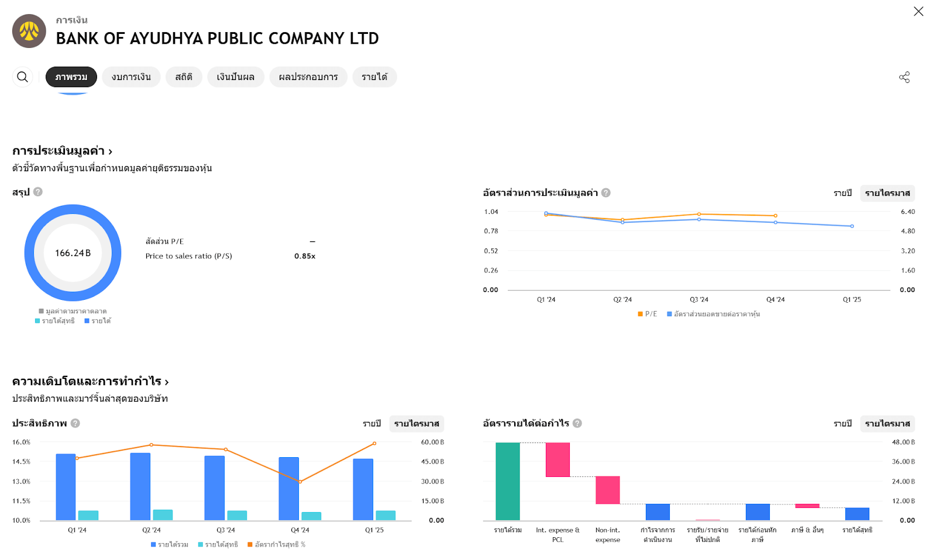
Task: Click Q2 '24 total revenue bar
Action: click(140, 486)
